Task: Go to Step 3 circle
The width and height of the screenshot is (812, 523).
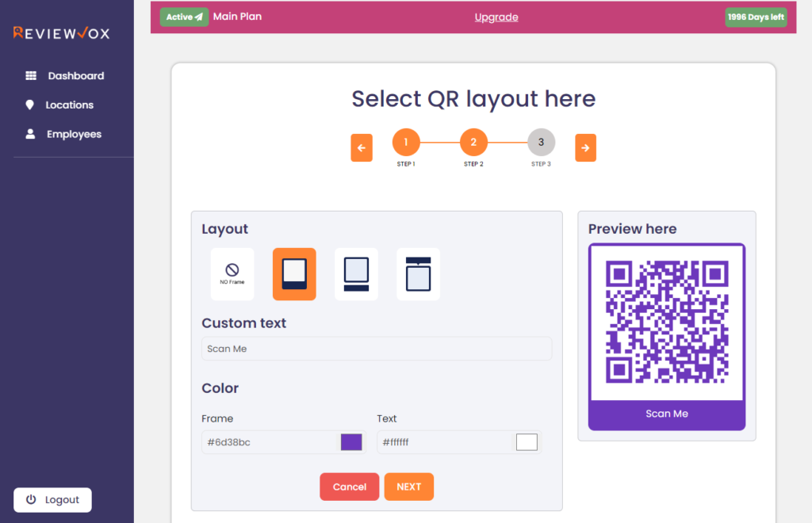Action: [x=542, y=143]
